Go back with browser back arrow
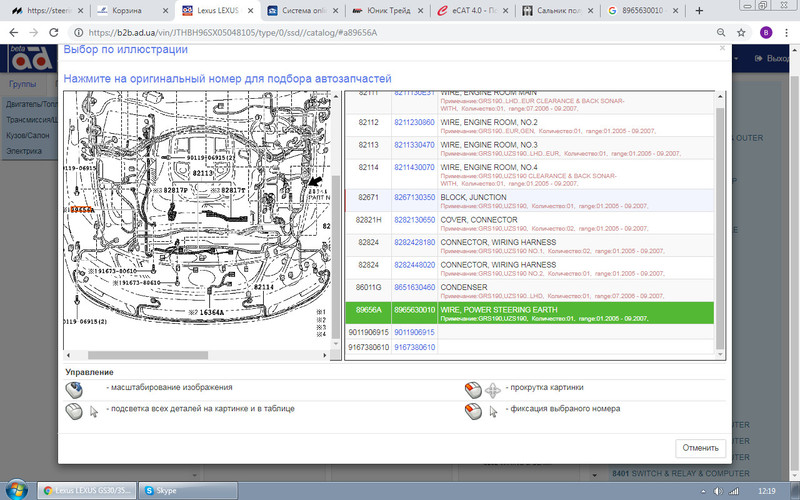 pyautogui.click(x=14, y=33)
